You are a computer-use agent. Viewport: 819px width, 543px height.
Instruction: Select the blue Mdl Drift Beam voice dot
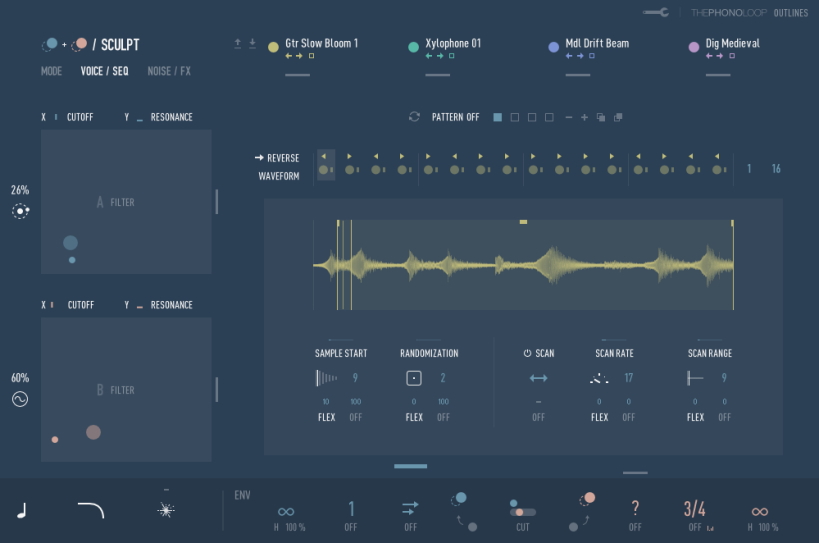pos(554,47)
